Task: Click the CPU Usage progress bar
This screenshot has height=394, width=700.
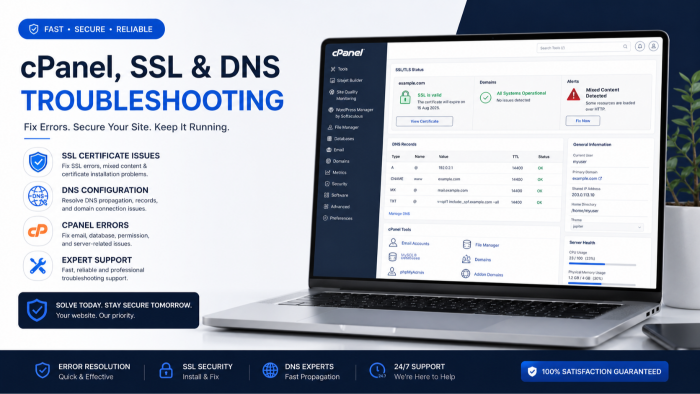Action: click(x=602, y=264)
